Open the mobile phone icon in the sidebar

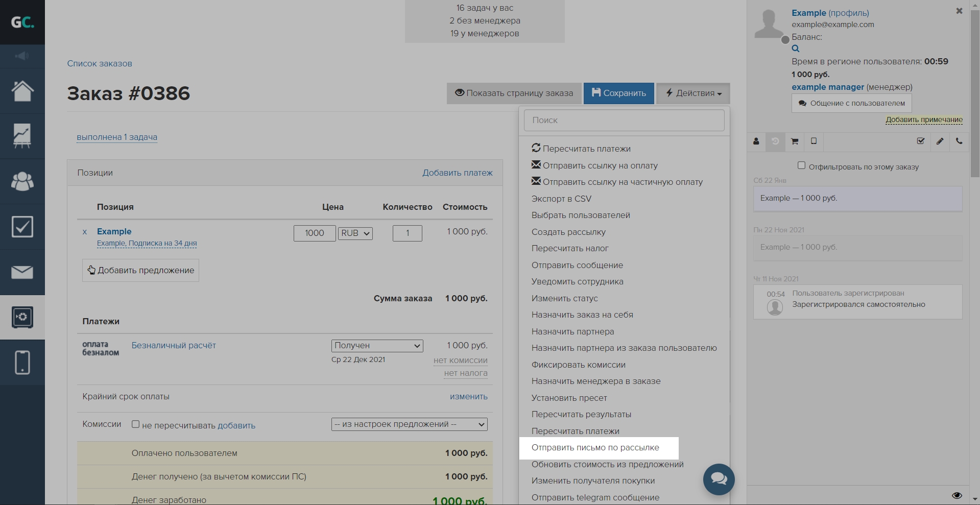coord(22,363)
